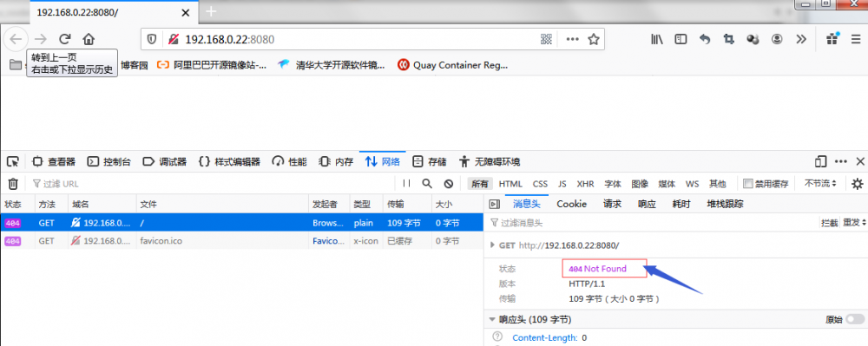Open the extensions grid icon

(x=832, y=39)
